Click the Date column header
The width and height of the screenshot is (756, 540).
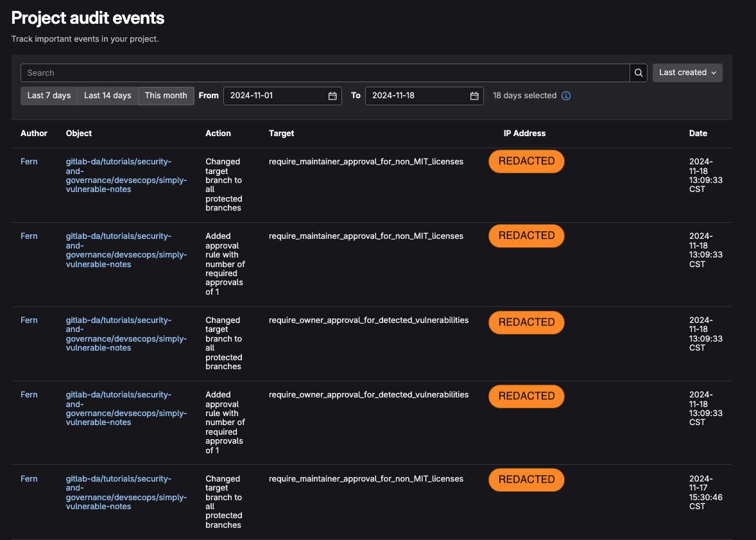tap(698, 133)
